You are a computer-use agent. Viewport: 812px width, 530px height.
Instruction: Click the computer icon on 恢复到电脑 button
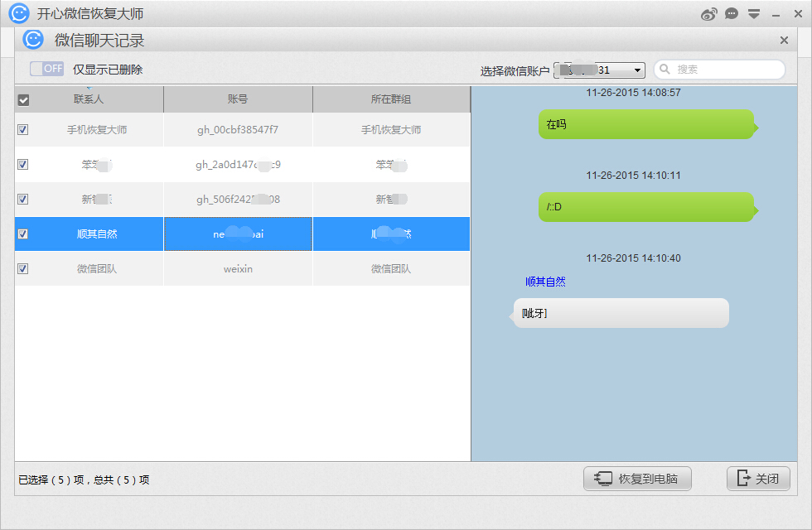tap(602, 478)
